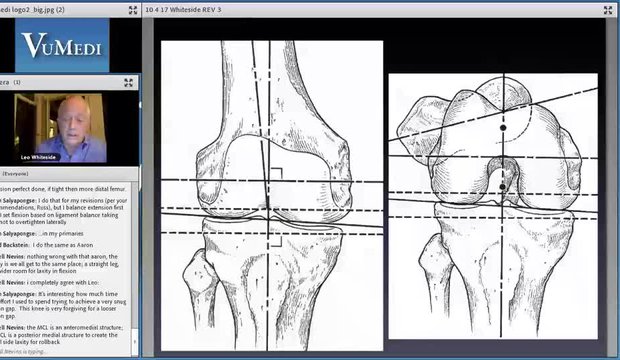Click the Leo Whiteside name label

coord(38,157)
